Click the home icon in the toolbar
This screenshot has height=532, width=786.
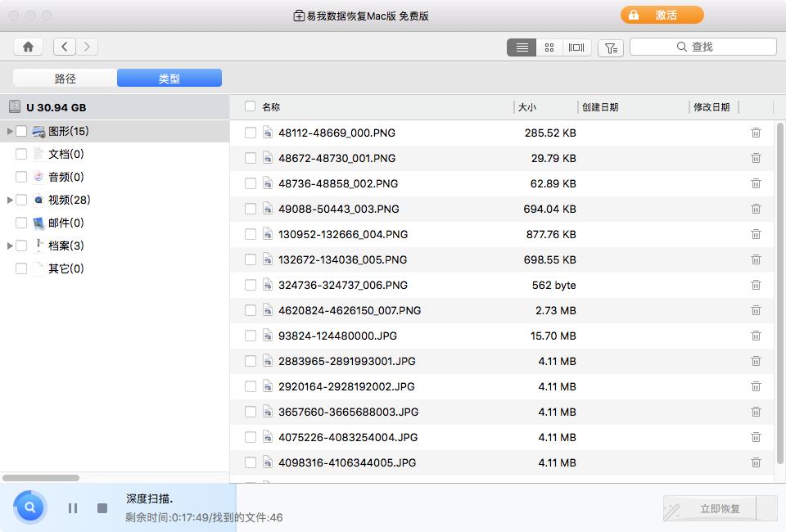[28, 47]
